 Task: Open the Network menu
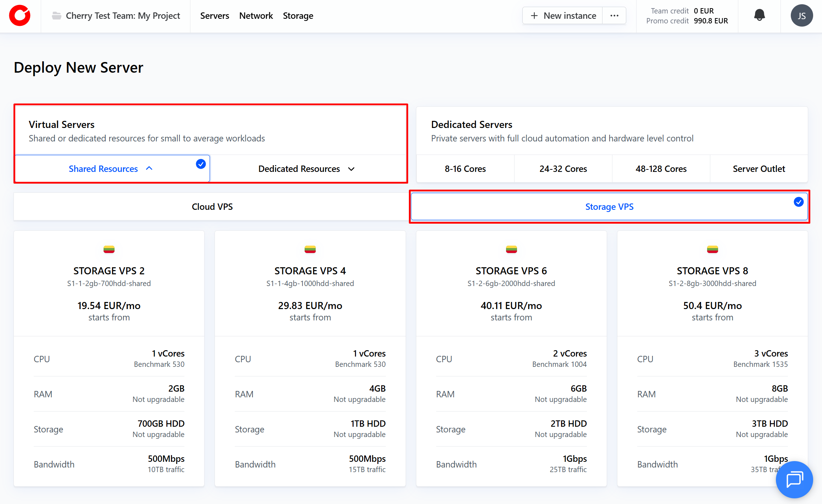(x=256, y=16)
